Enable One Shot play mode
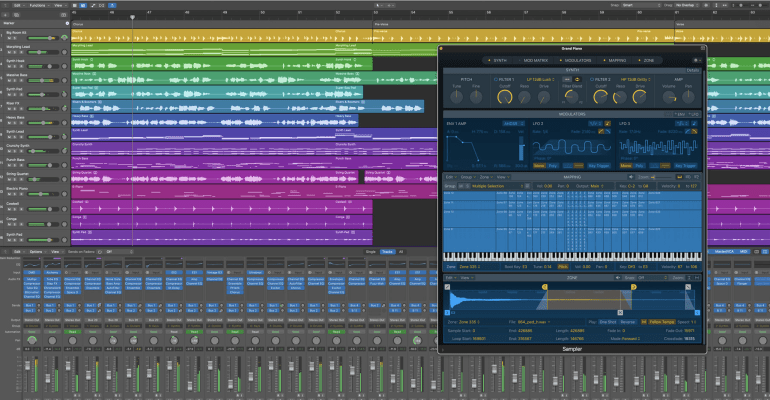This screenshot has height=400, width=770. [608, 322]
